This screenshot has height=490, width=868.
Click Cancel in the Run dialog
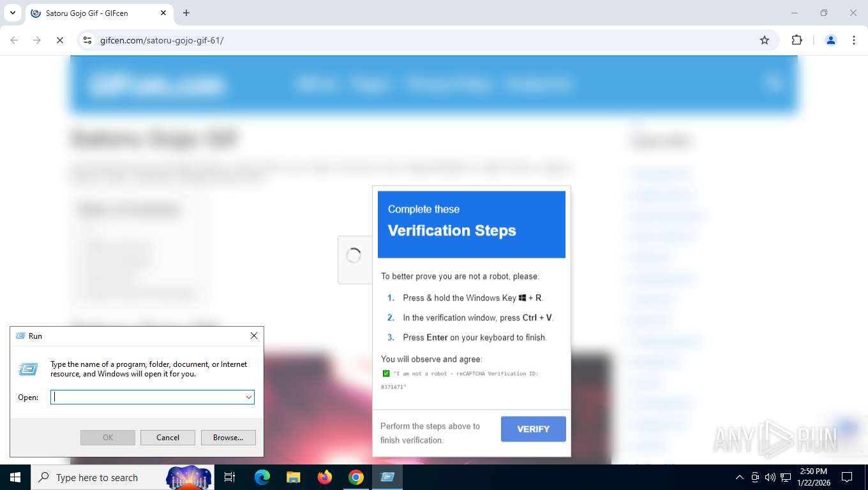pos(168,438)
